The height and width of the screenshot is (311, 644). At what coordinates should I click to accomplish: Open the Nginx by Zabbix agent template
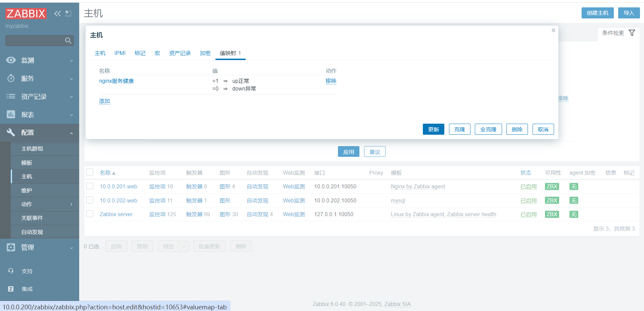418,187
